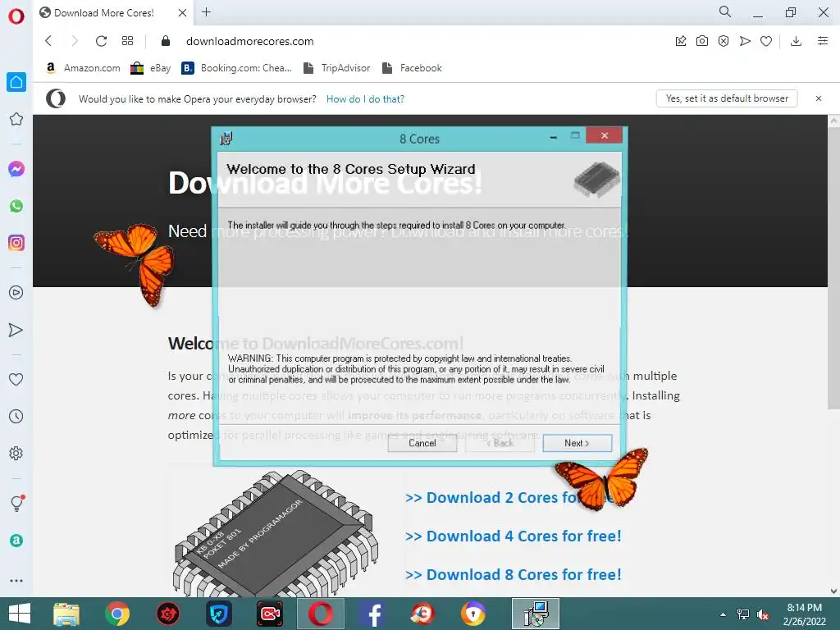The height and width of the screenshot is (630, 840).
Task: Open the Windows Start button
Action: point(20,614)
